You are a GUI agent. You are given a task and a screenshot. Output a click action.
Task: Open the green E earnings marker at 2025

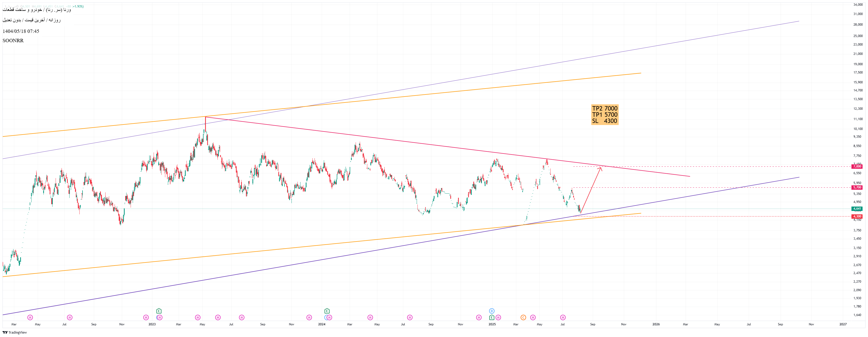click(x=492, y=317)
